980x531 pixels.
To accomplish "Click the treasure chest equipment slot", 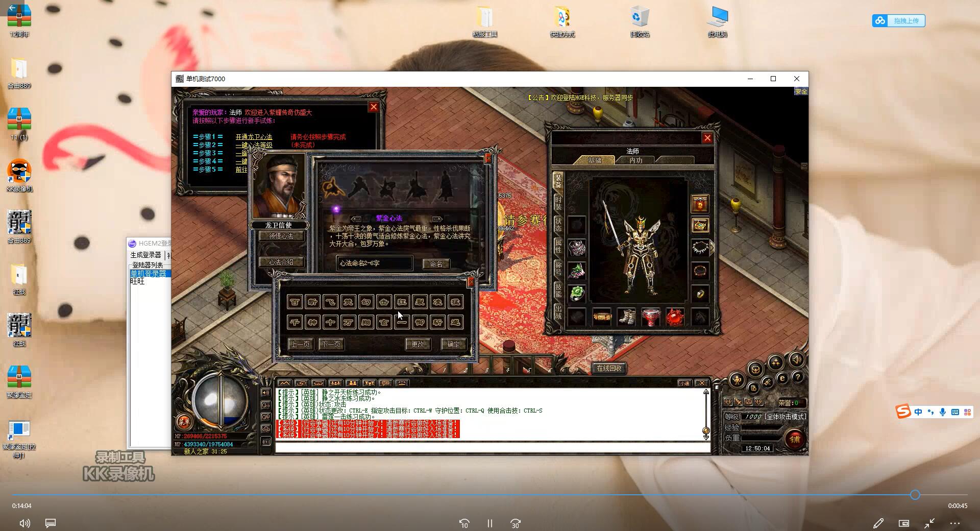I will click(700, 225).
